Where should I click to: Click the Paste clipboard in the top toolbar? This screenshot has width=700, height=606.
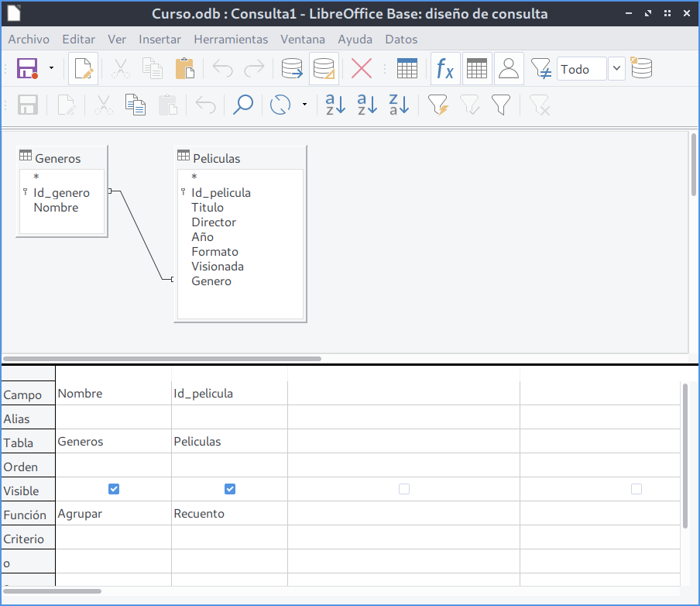[x=184, y=68]
